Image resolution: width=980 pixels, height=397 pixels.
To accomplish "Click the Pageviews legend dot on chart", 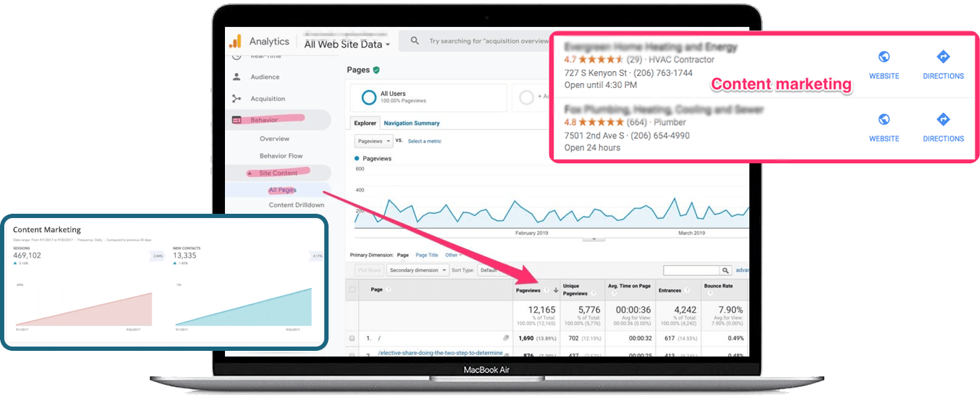I will pyautogui.click(x=357, y=158).
